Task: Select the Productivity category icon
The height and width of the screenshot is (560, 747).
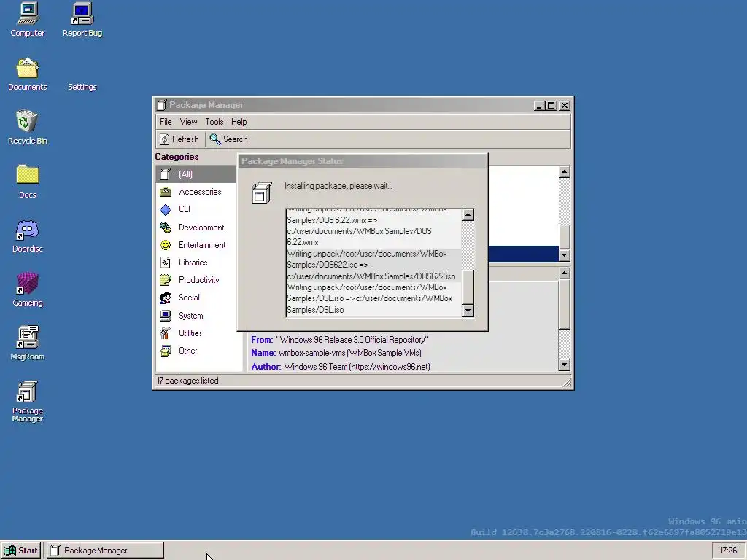Action: coord(166,280)
